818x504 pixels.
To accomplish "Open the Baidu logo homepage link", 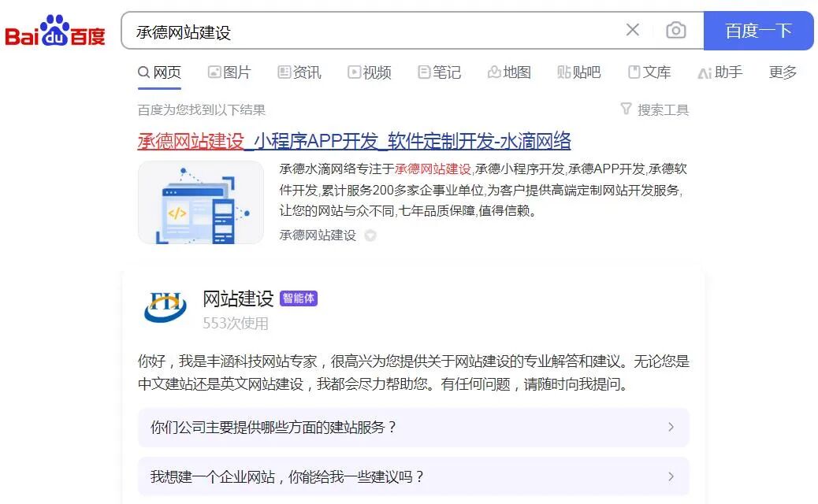I will pyautogui.click(x=55, y=31).
